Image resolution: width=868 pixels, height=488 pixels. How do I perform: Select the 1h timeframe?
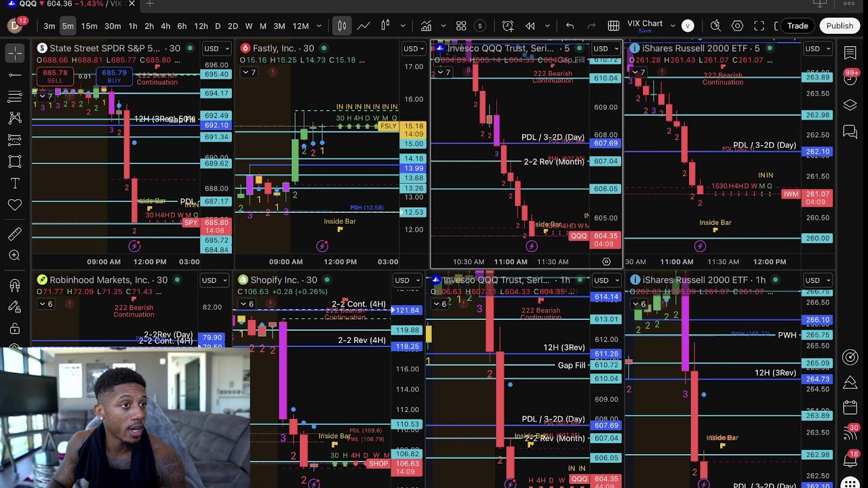tap(133, 26)
